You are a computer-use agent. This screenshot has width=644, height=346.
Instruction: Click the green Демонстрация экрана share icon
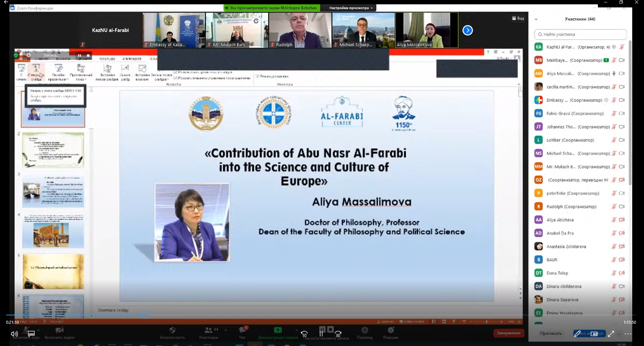(x=278, y=330)
